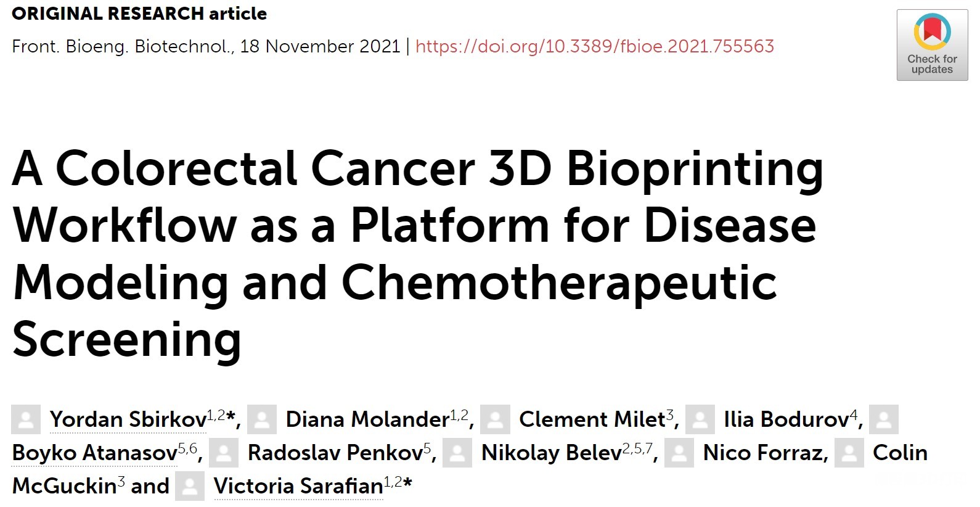Click Victoria Sarafian's profile avatar icon

pos(190,486)
